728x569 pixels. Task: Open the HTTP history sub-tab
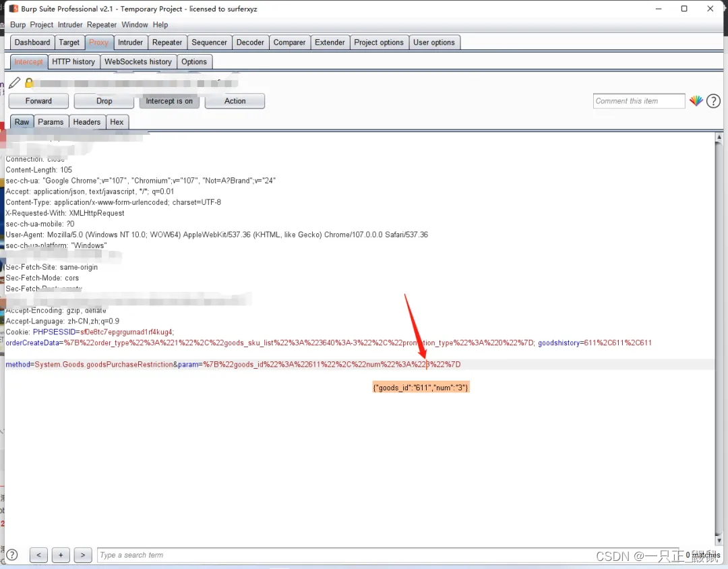pyautogui.click(x=73, y=62)
